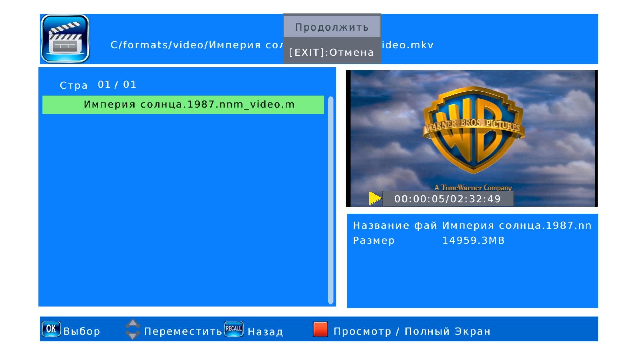Click the page counter 01 / 01

click(x=117, y=84)
